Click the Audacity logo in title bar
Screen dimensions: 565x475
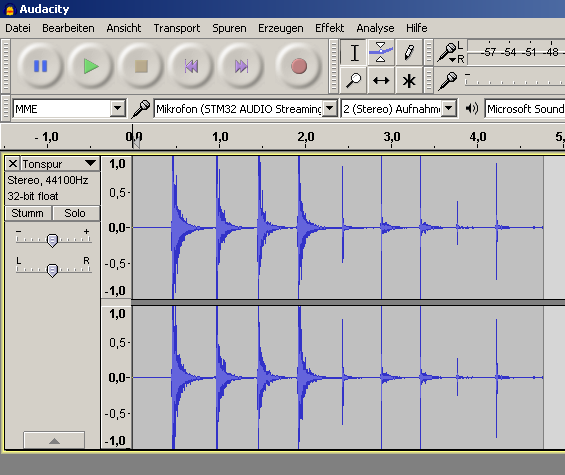coord(10,9)
